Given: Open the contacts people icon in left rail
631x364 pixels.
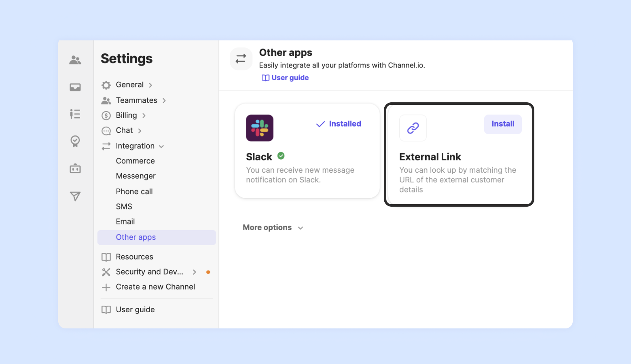Looking at the screenshot, I should coord(75,60).
